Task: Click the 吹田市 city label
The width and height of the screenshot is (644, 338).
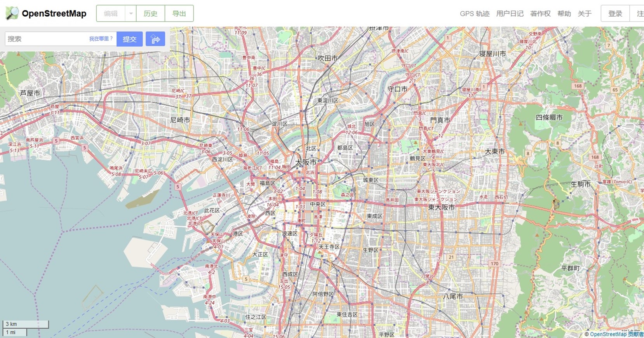Action: coord(327,58)
